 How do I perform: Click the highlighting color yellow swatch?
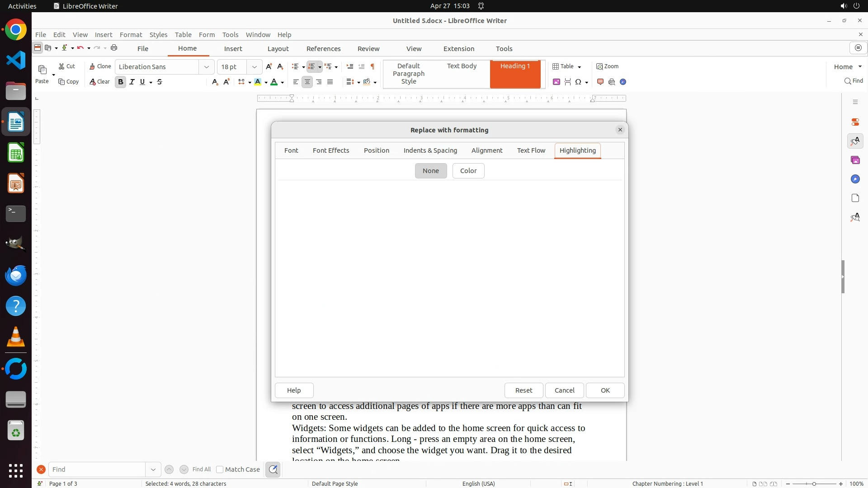coord(258,82)
